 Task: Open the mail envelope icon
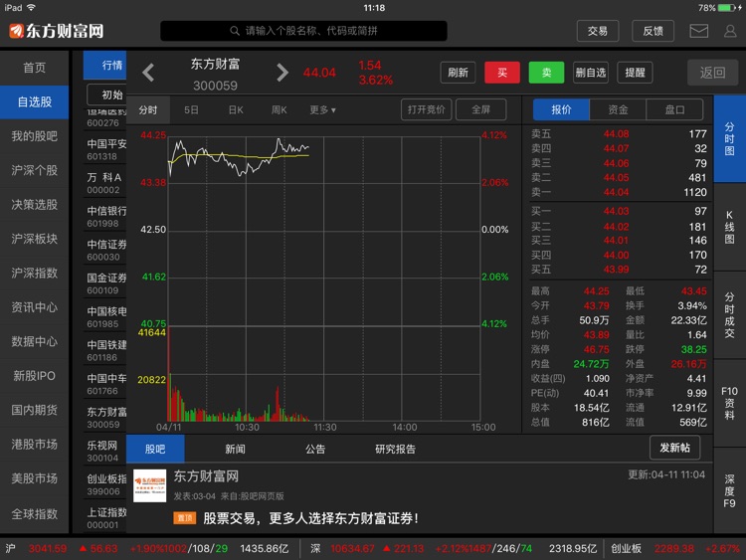(x=698, y=31)
